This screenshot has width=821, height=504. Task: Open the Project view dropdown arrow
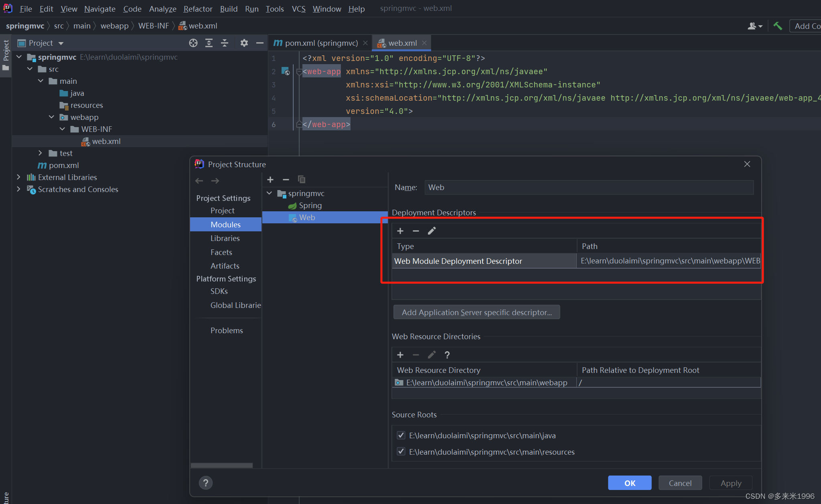pos(61,43)
